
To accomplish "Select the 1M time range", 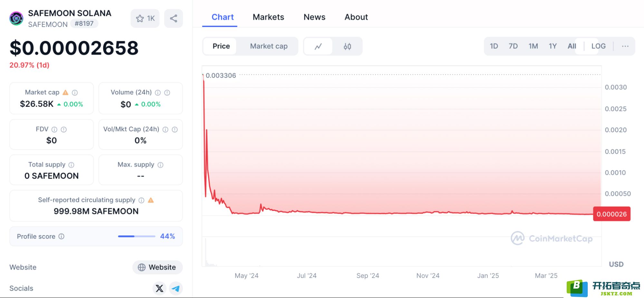I will click(533, 46).
